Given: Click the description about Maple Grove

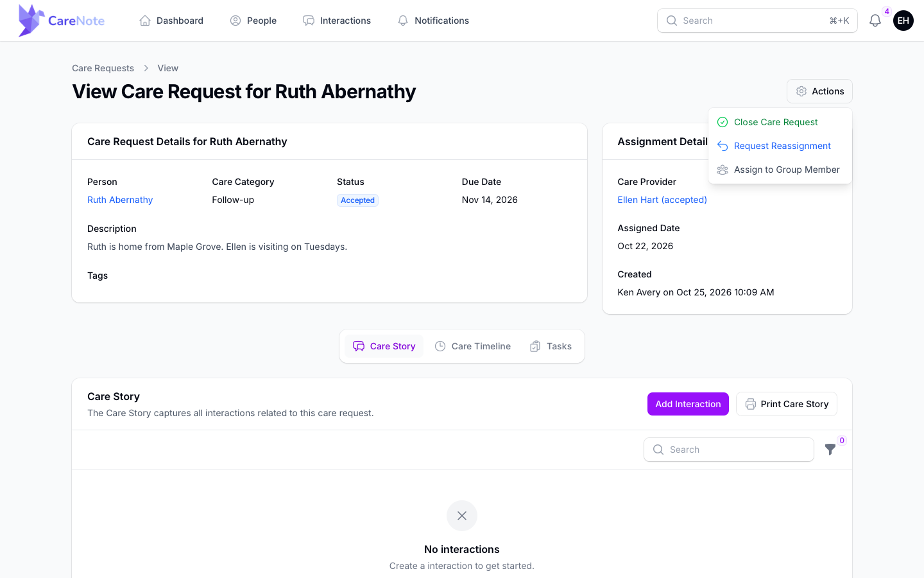Looking at the screenshot, I should pos(217,247).
